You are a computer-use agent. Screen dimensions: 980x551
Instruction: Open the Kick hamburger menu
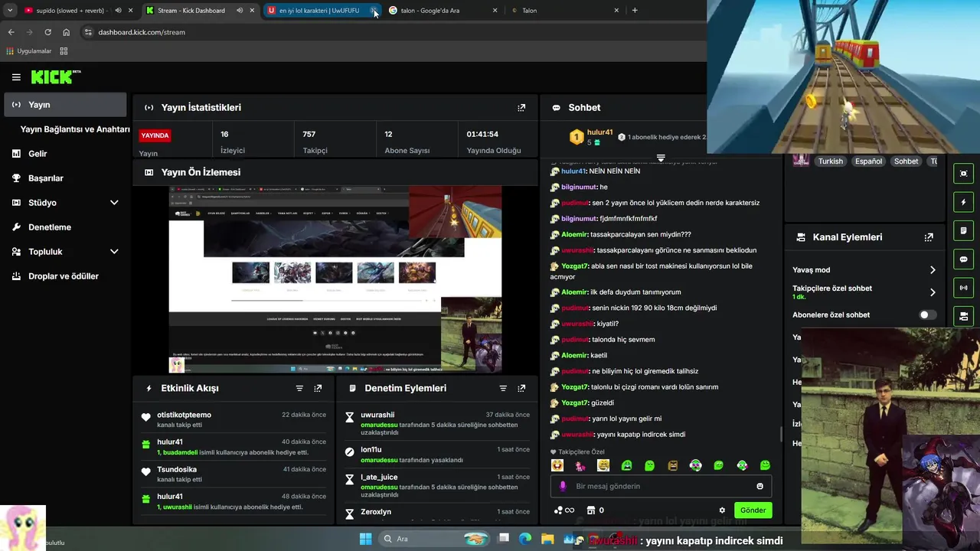(16, 77)
